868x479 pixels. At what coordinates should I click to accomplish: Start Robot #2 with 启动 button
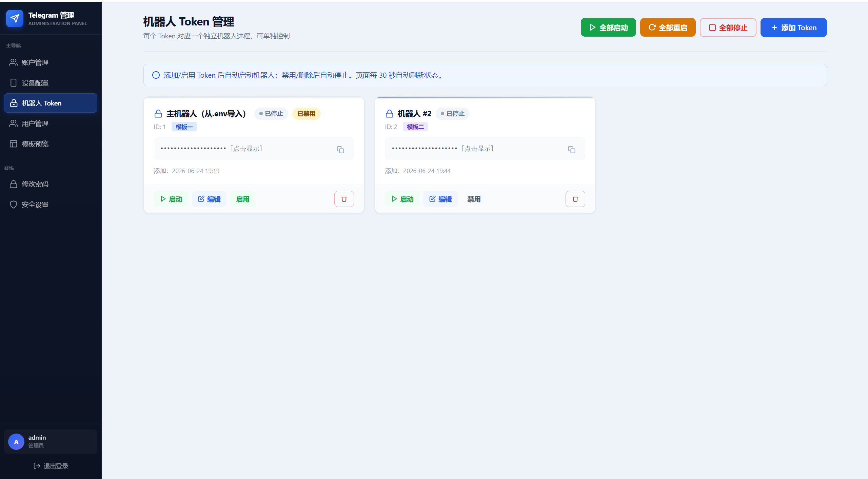coord(402,199)
